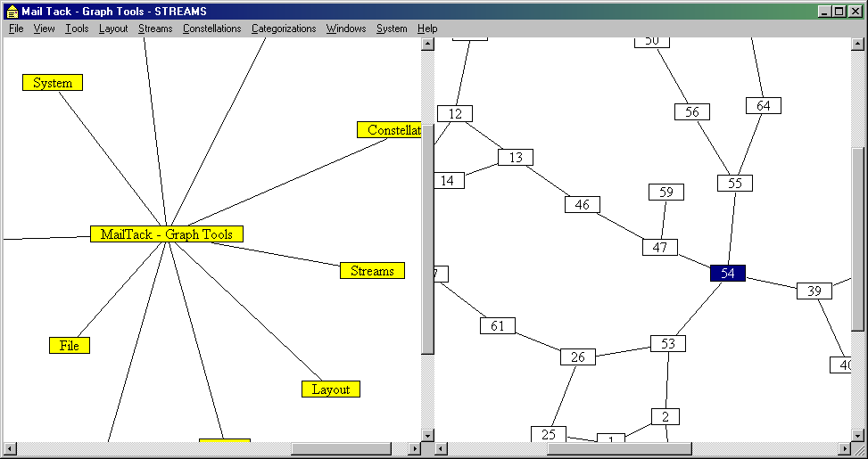
Task: Click node 47 in the stream graph
Action: point(660,248)
